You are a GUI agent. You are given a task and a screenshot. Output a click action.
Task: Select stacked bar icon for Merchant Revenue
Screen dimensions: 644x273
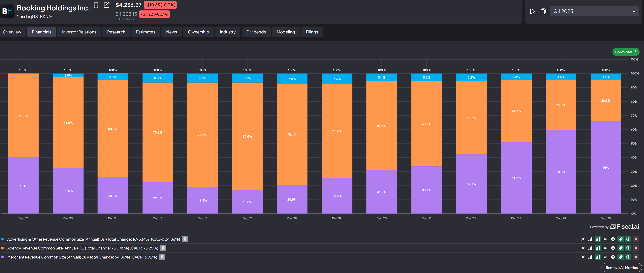(x=598, y=257)
